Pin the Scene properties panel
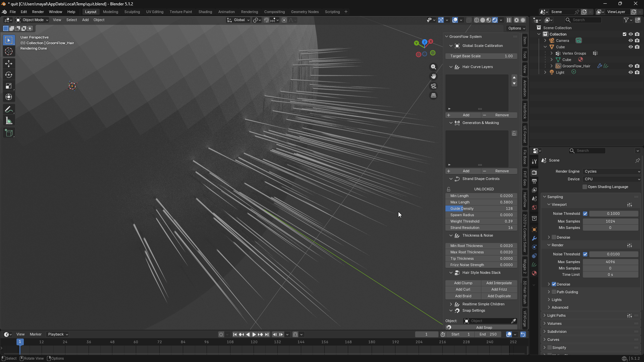The width and height of the screenshot is (644, 362). pos(637,161)
